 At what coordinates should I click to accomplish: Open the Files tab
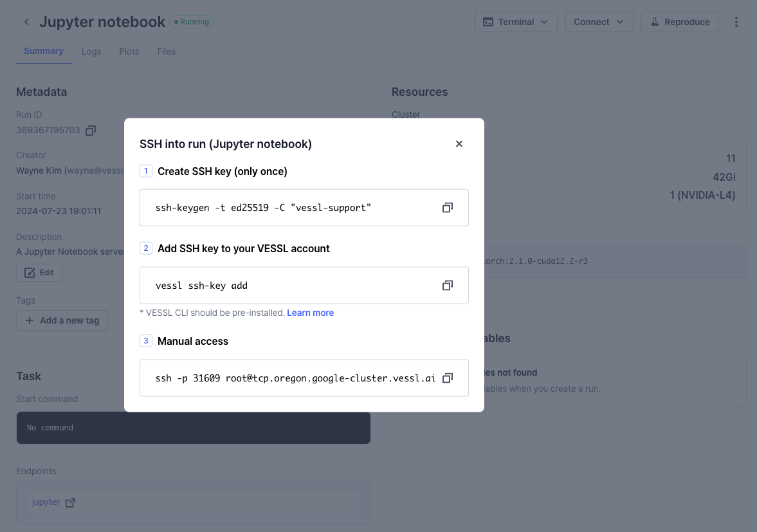coord(166,51)
